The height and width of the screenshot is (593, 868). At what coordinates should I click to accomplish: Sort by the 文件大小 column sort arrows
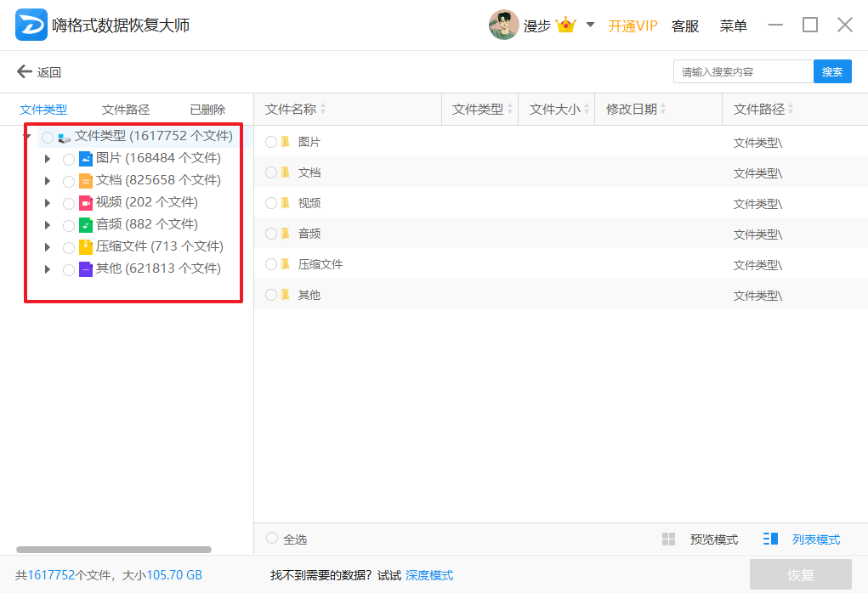(x=587, y=109)
